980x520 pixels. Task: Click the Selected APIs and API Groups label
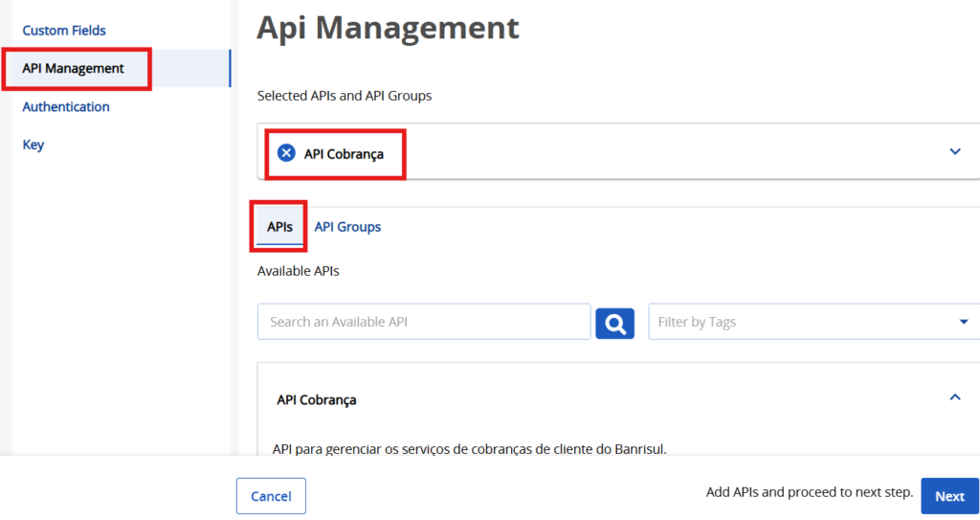pos(345,96)
